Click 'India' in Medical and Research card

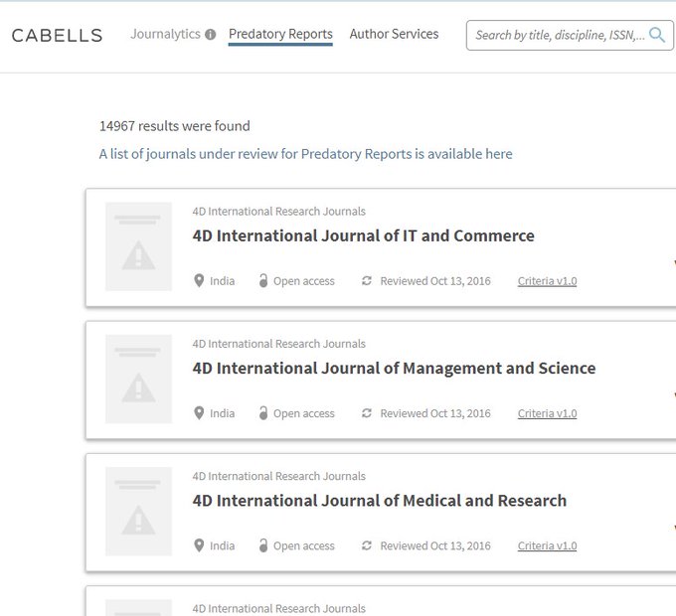tap(223, 545)
